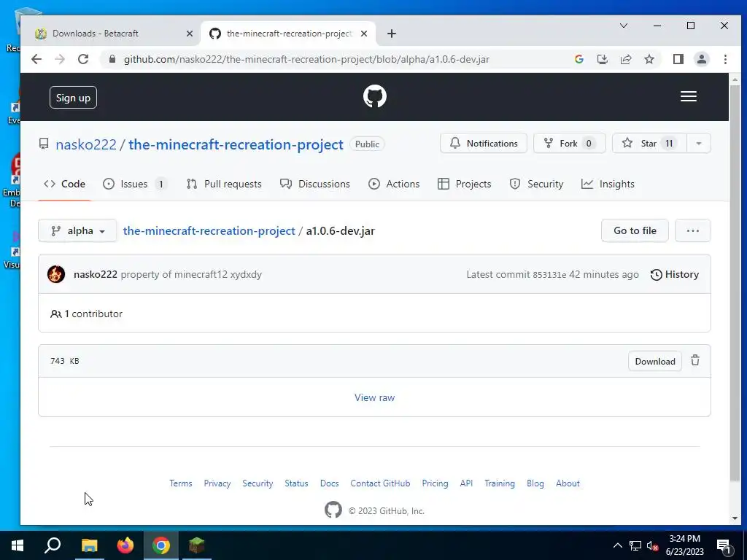Click Go to file button
747x560 pixels.
coord(635,230)
